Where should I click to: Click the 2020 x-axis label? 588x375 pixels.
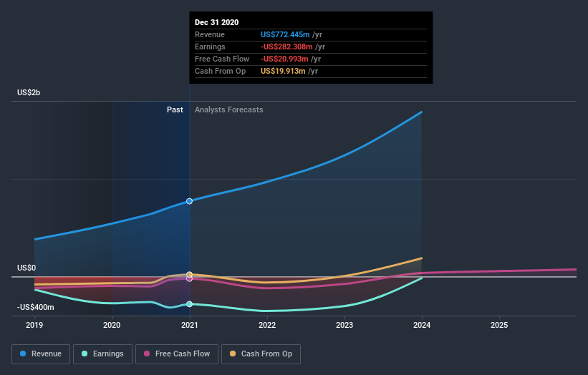click(x=112, y=325)
